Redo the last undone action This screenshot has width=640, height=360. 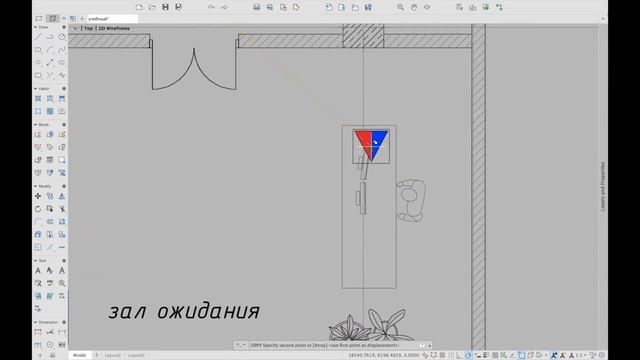[224, 7]
